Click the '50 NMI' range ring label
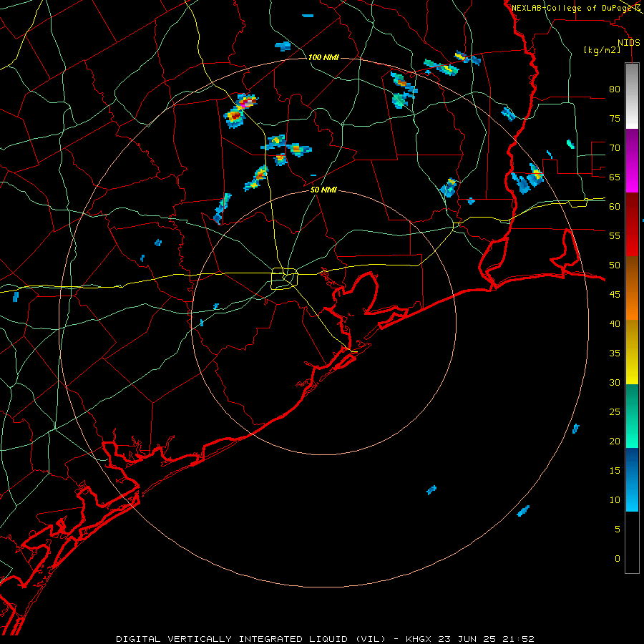 pos(323,190)
